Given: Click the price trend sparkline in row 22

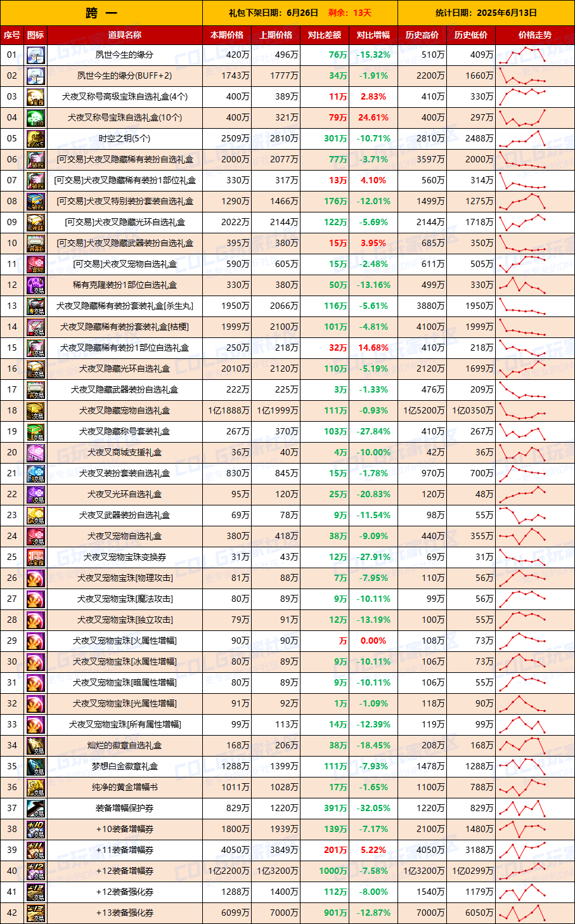Looking at the screenshot, I should point(522,494).
